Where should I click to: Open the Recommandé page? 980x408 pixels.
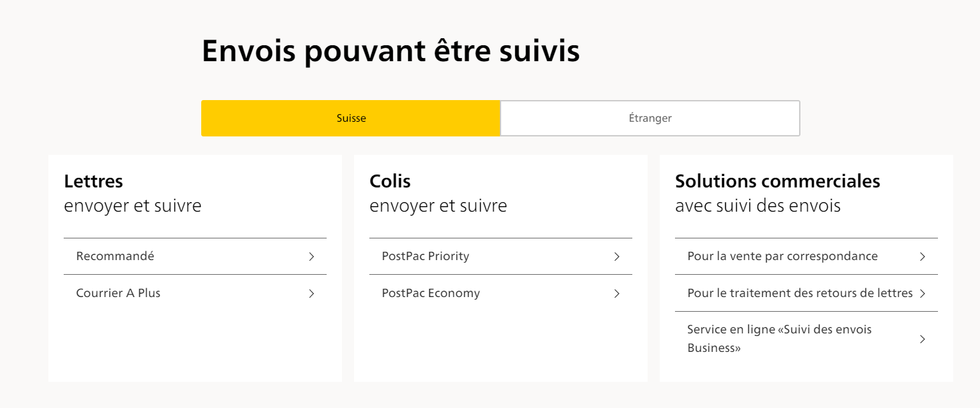click(115, 256)
